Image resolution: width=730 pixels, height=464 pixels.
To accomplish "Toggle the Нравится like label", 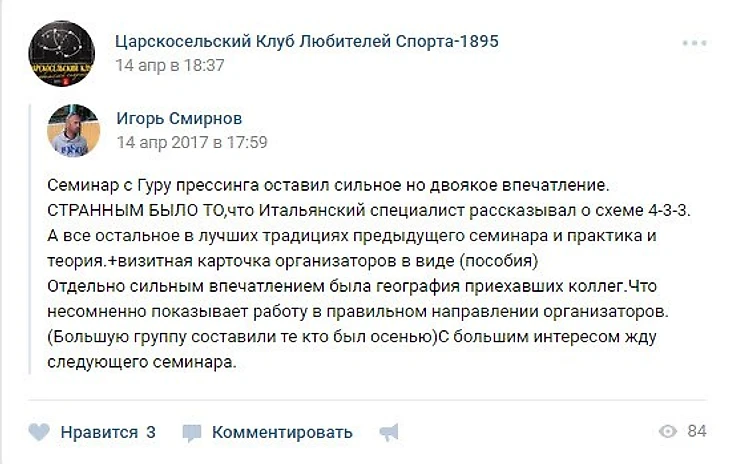I will pos(99,432).
